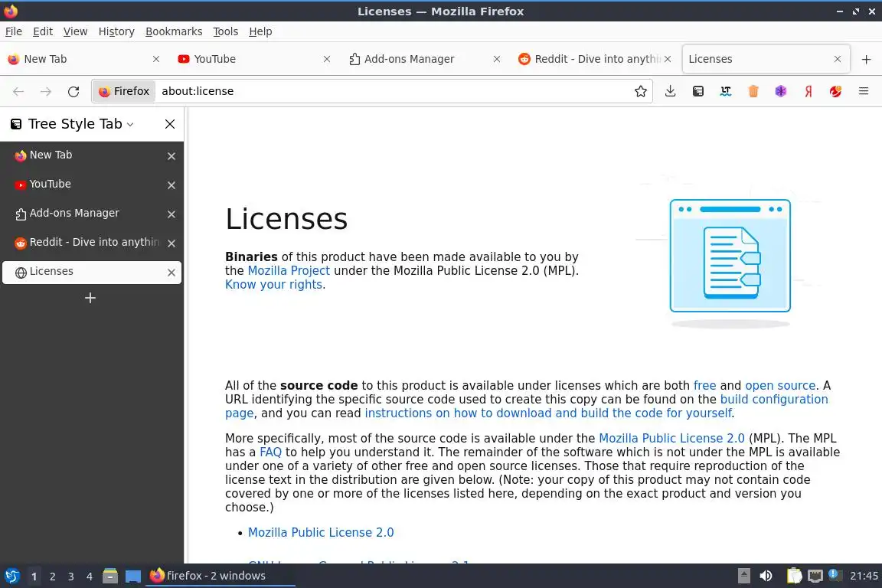
Task: Open the volume control in system tray
Action: click(x=766, y=576)
